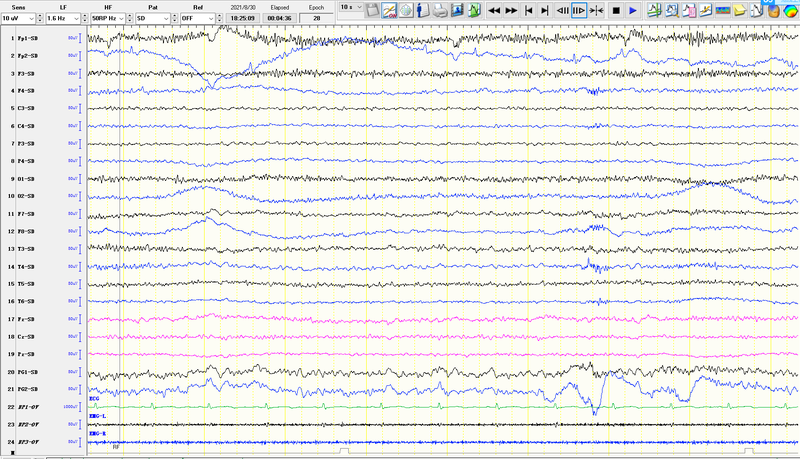Jump to the start of the recording
The height and width of the screenshot is (459, 800).
pos(529,10)
